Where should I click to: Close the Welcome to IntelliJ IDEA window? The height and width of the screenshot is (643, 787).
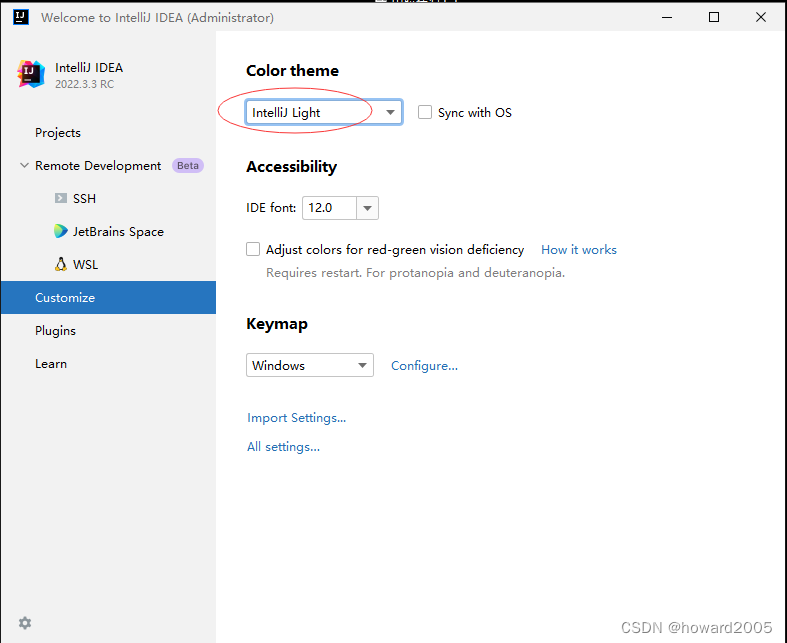click(761, 17)
